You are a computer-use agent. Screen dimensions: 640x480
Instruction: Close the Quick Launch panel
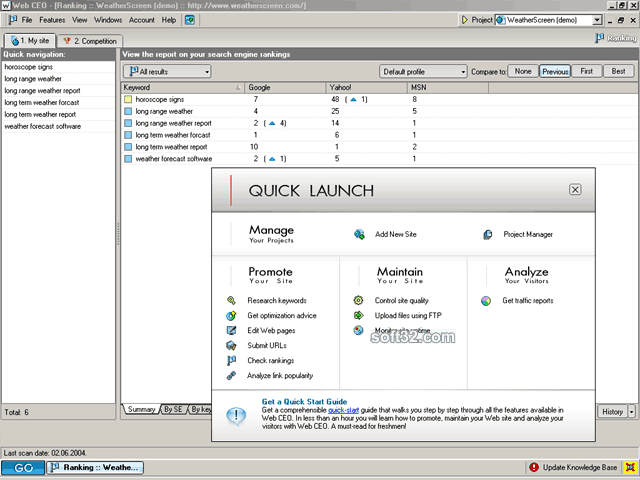point(575,189)
